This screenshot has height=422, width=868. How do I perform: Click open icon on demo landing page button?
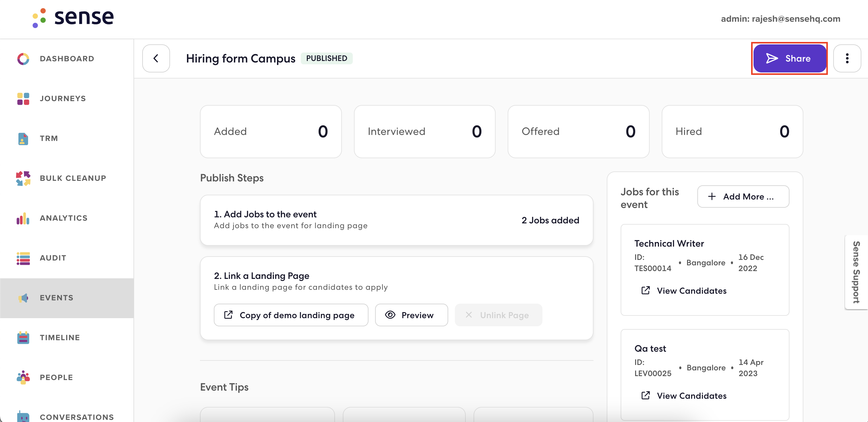coord(228,315)
